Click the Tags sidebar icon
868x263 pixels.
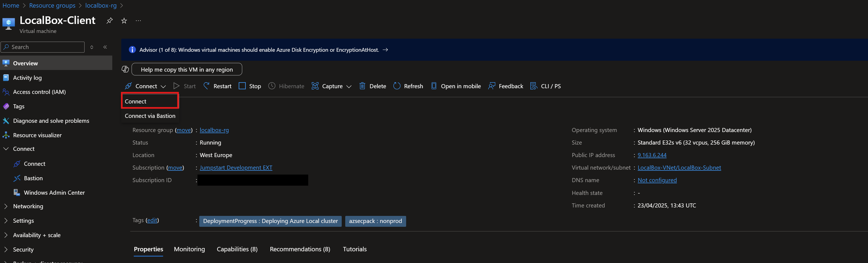pyautogui.click(x=6, y=106)
